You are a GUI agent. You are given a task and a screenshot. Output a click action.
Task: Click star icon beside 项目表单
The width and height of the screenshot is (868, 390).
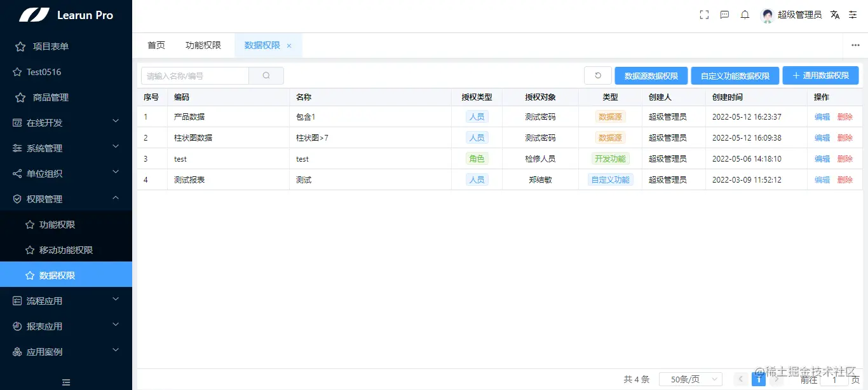[x=20, y=46]
